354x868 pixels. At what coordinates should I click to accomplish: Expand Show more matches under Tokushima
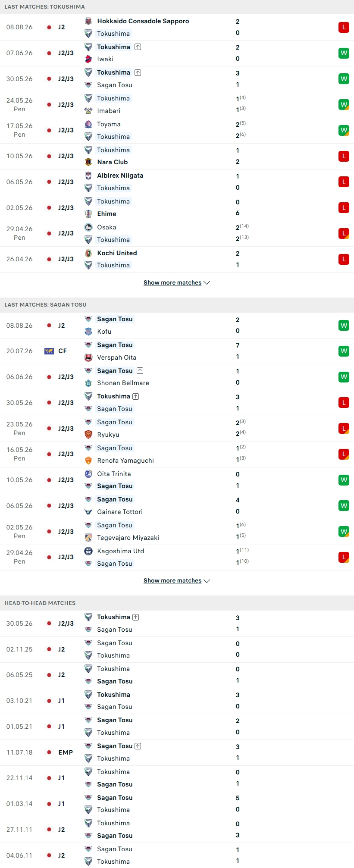[177, 283]
